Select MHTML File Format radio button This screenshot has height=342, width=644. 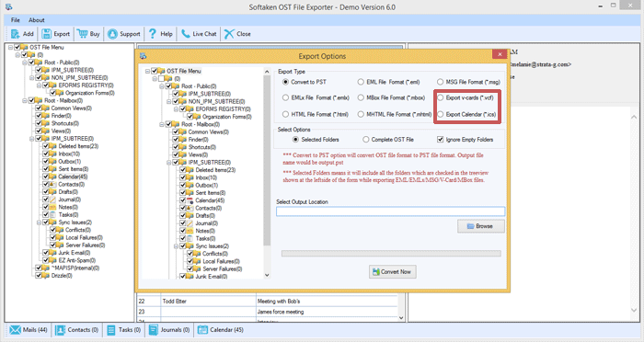[361, 114]
